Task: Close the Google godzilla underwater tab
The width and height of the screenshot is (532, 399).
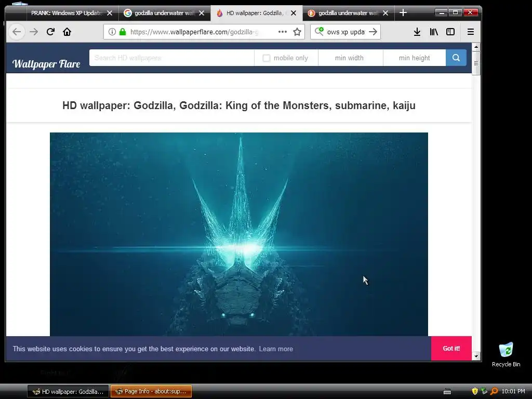Action: (202, 13)
